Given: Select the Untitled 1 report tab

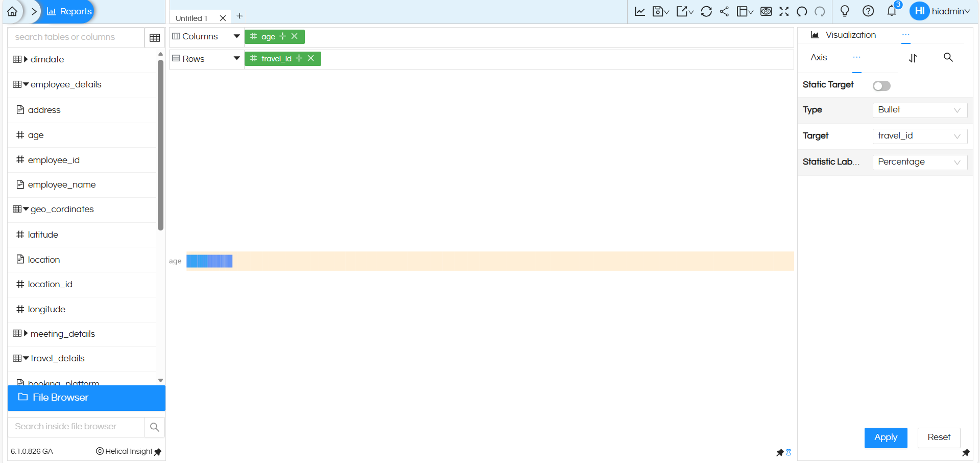Looking at the screenshot, I should (x=192, y=18).
